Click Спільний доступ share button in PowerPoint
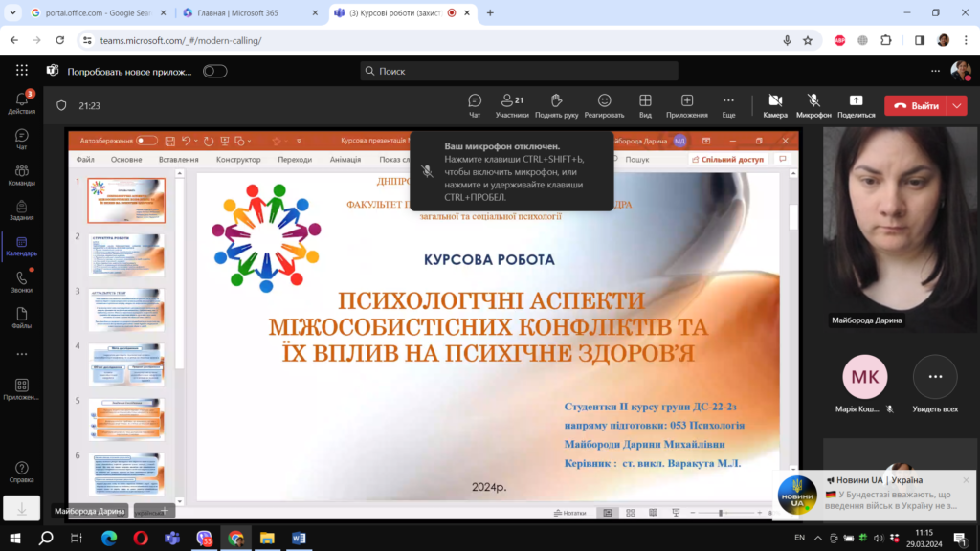The width and height of the screenshot is (980, 551). point(727,160)
